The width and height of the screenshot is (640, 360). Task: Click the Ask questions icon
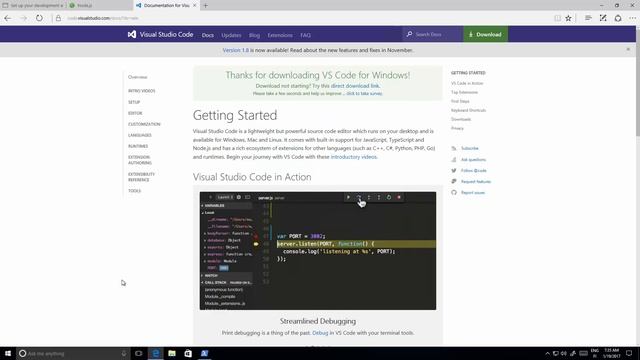click(x=454, y=159)
